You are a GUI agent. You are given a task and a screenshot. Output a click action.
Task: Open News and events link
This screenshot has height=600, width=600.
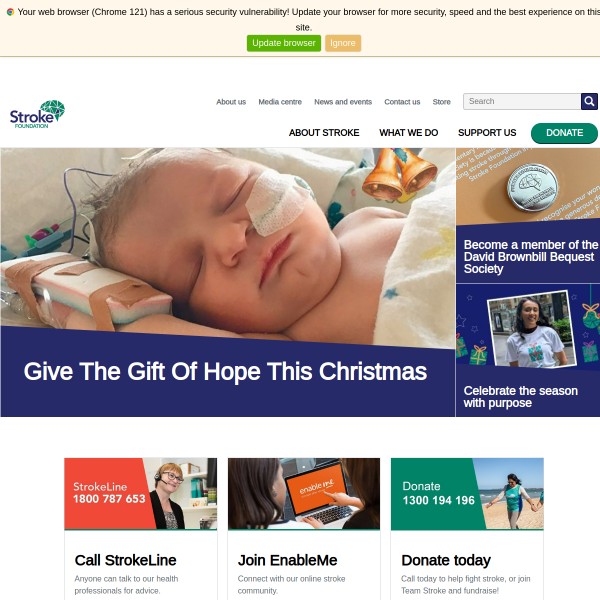pos(343,102)
